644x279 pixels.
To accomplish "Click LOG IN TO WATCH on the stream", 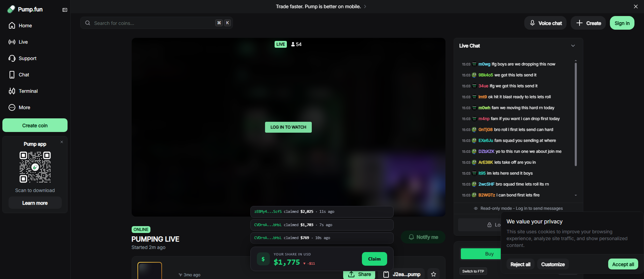I will click(288, 127).
